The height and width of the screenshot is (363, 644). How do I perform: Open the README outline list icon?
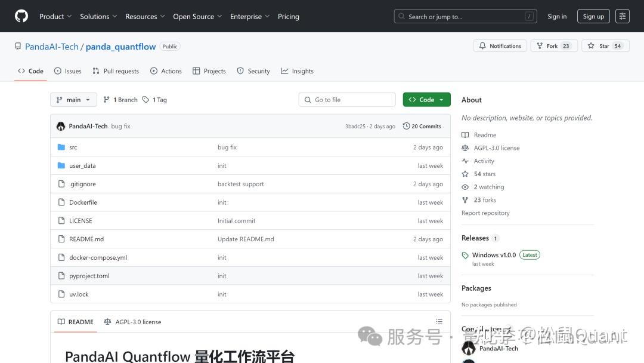pyautogui.click(x=439, y=321)
